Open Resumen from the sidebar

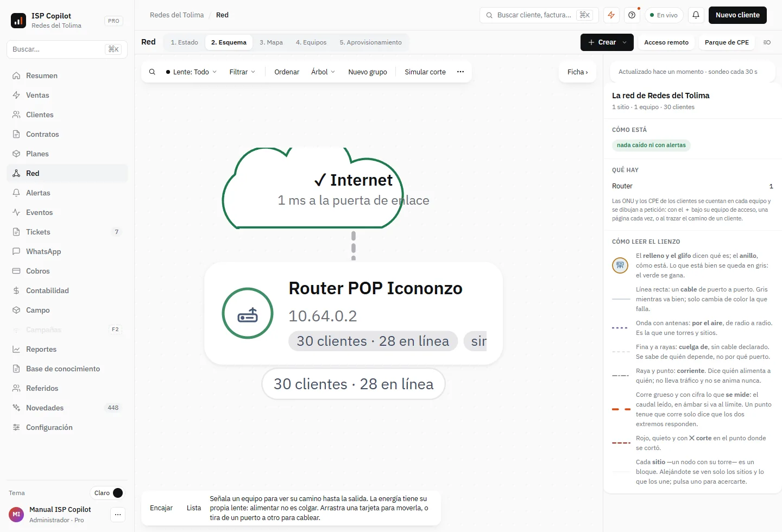click(67, 75)
